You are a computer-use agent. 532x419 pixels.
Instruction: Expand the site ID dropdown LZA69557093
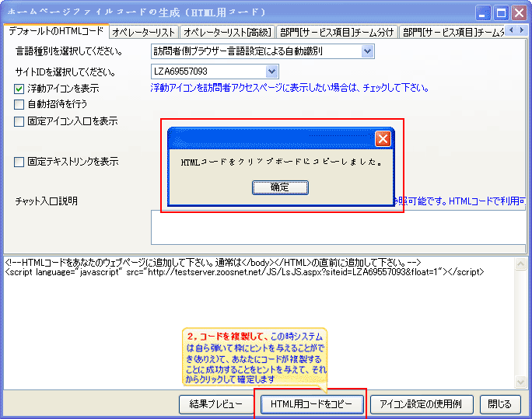(272, 72)
